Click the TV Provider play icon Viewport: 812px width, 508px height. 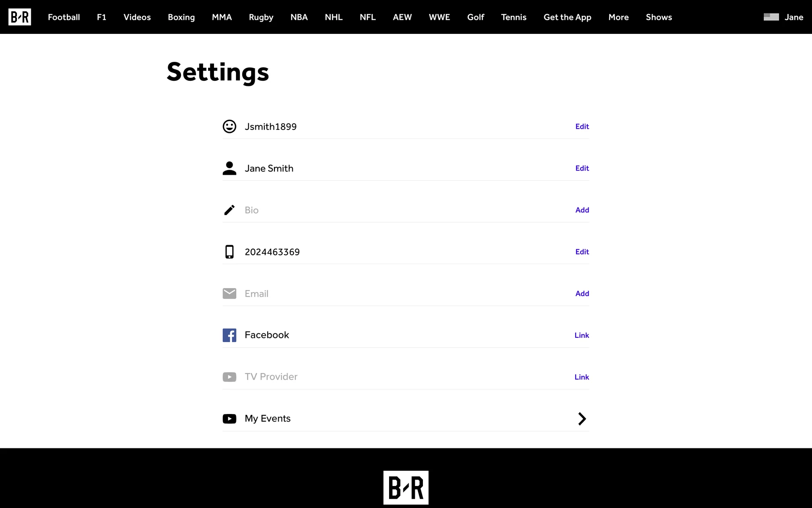(229, 377)
